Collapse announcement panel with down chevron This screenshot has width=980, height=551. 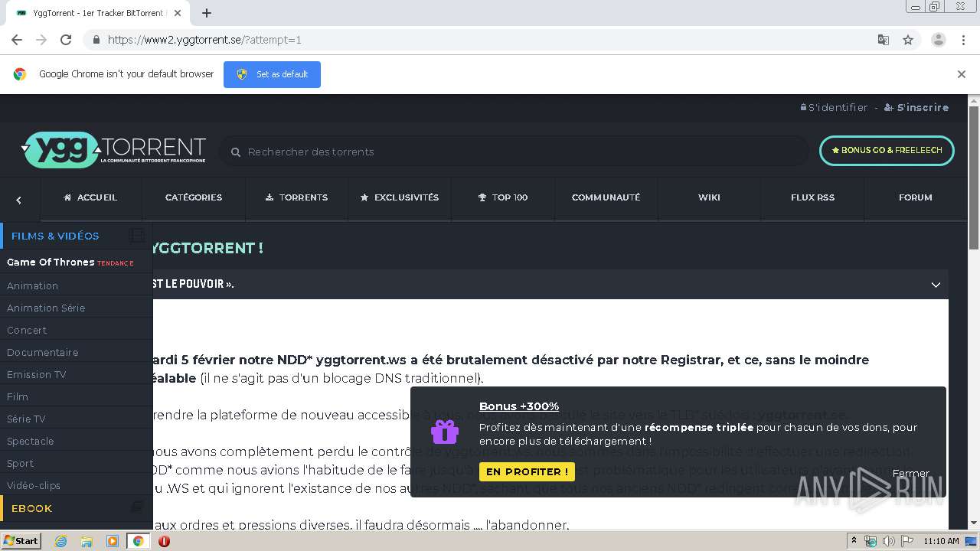pyautogui.click(x=936, y=285)
